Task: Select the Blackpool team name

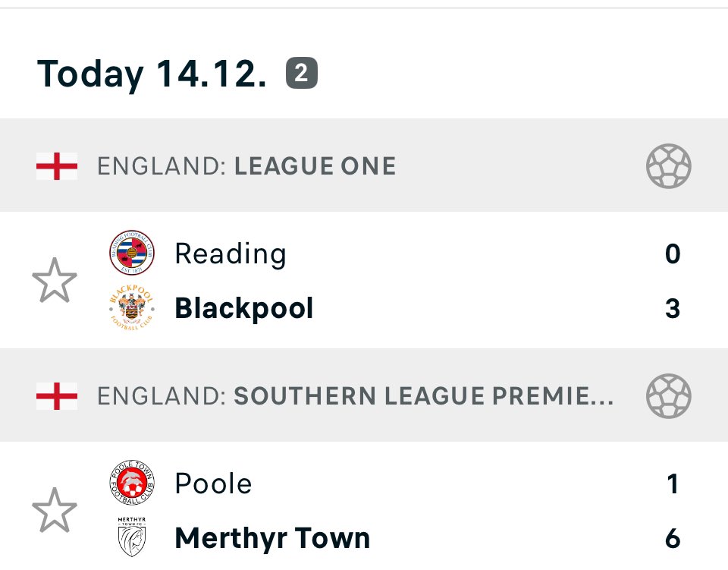Action: click(244, 308)
